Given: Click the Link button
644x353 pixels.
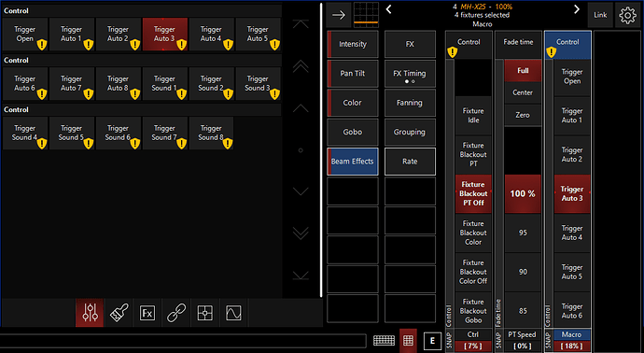Looking at the screenshot, I should click(x=600, y=15).
